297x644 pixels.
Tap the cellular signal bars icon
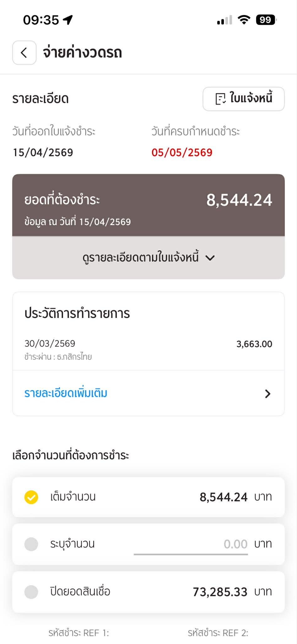point(224,20)
